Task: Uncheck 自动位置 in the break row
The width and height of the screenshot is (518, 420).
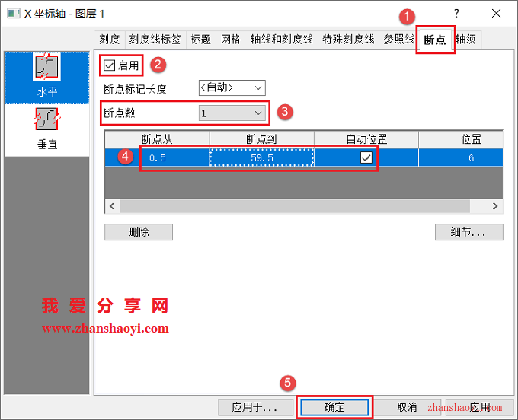Action: click(x=366, y=157)
